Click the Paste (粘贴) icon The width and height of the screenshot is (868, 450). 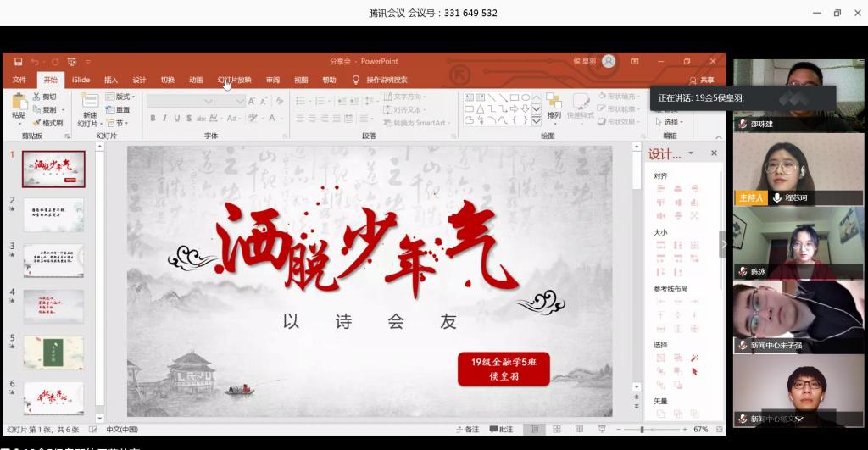[x=19, y=104]
